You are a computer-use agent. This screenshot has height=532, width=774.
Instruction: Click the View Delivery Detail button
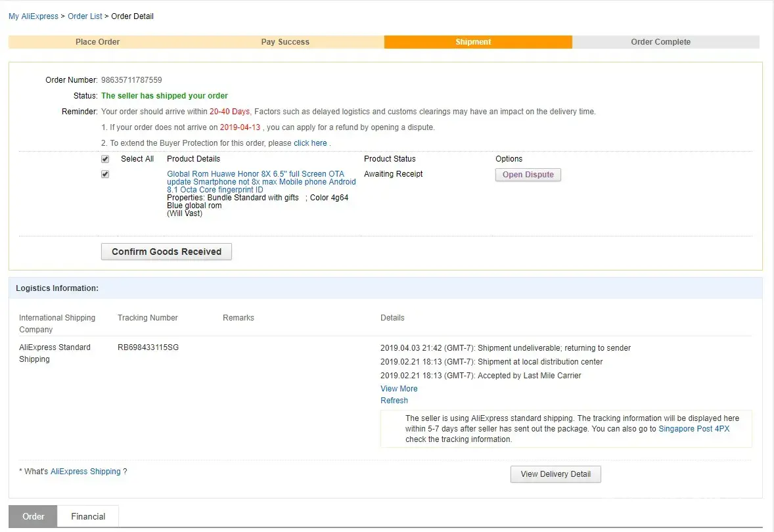555,474
